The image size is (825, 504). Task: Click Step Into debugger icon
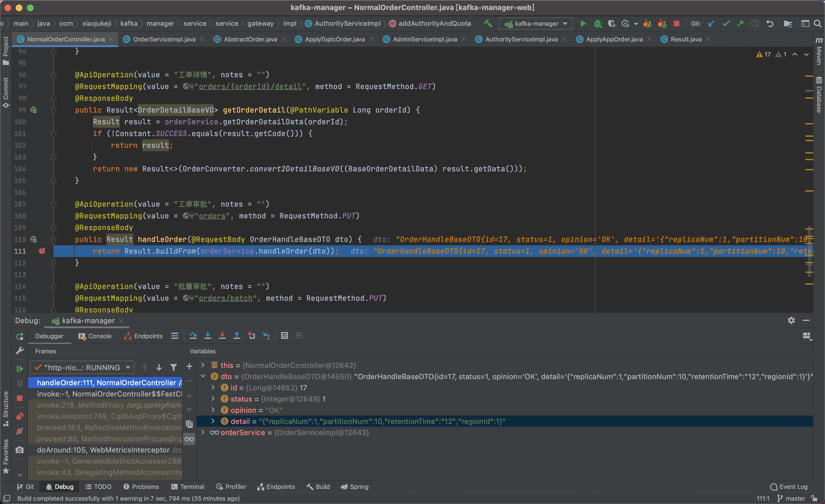(x=208, y=335)
